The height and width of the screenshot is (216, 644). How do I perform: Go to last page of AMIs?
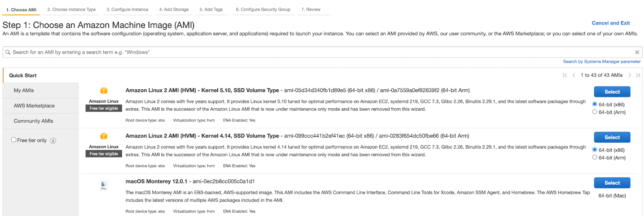638,75
